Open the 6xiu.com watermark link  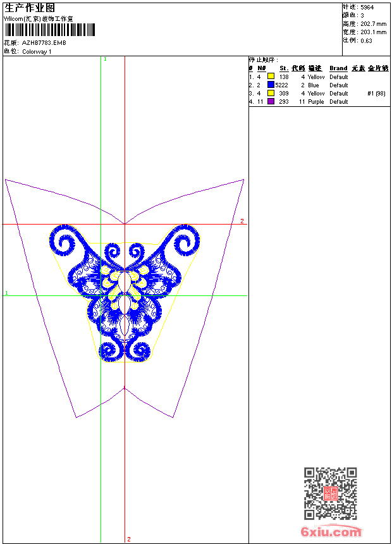[x=331, y=531]
